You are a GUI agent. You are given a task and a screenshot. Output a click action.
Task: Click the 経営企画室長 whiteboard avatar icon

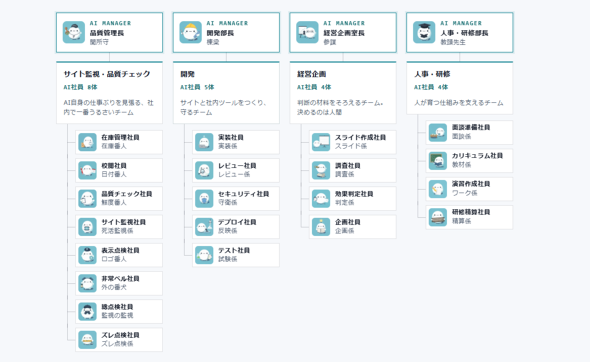coord(307,32)
